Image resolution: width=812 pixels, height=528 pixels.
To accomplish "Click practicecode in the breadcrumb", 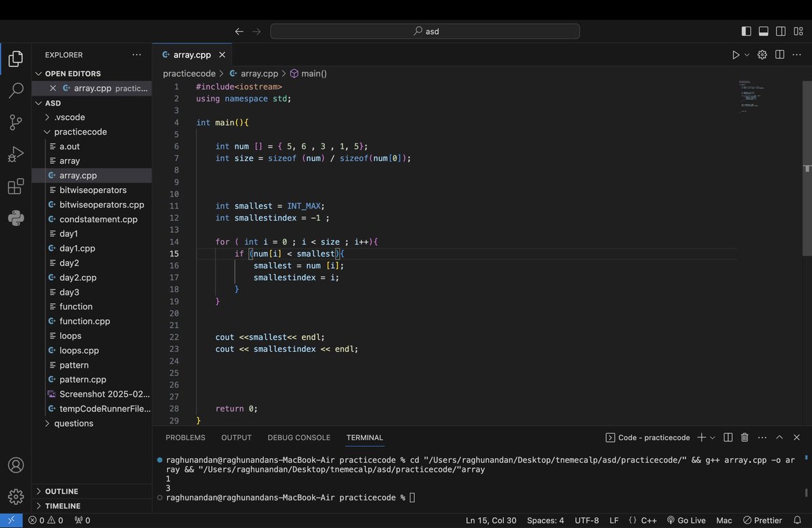I will click(189, 74).
